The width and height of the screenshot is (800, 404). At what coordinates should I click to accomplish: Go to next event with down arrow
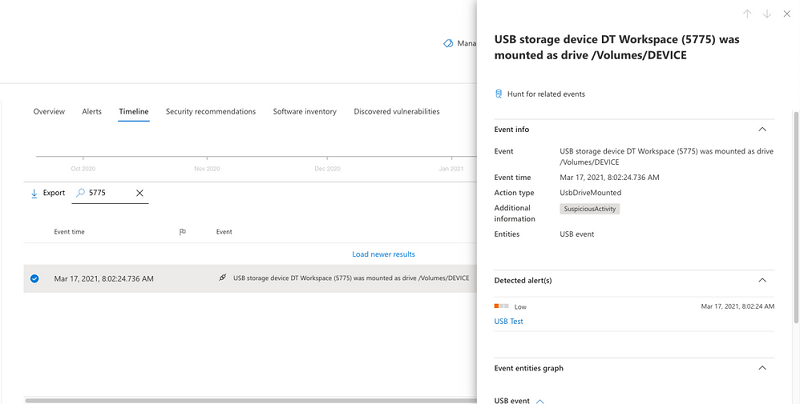(x=767, y=14)
